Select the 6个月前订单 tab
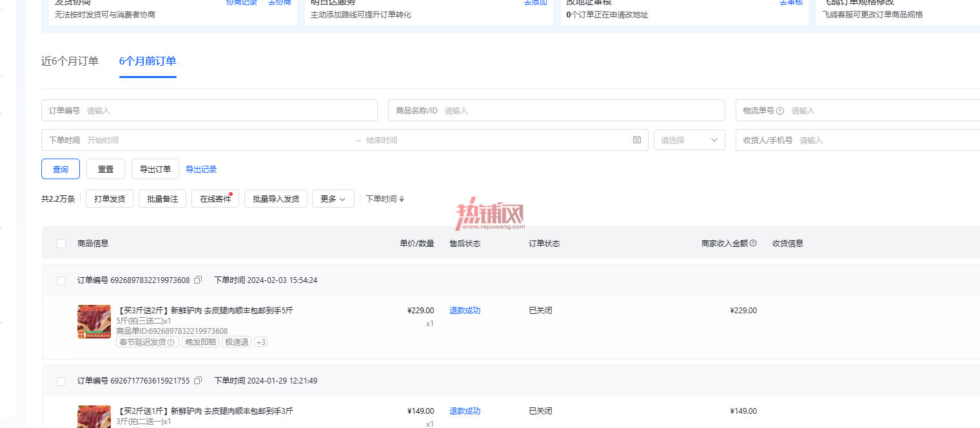 click(x=148, y=61)
